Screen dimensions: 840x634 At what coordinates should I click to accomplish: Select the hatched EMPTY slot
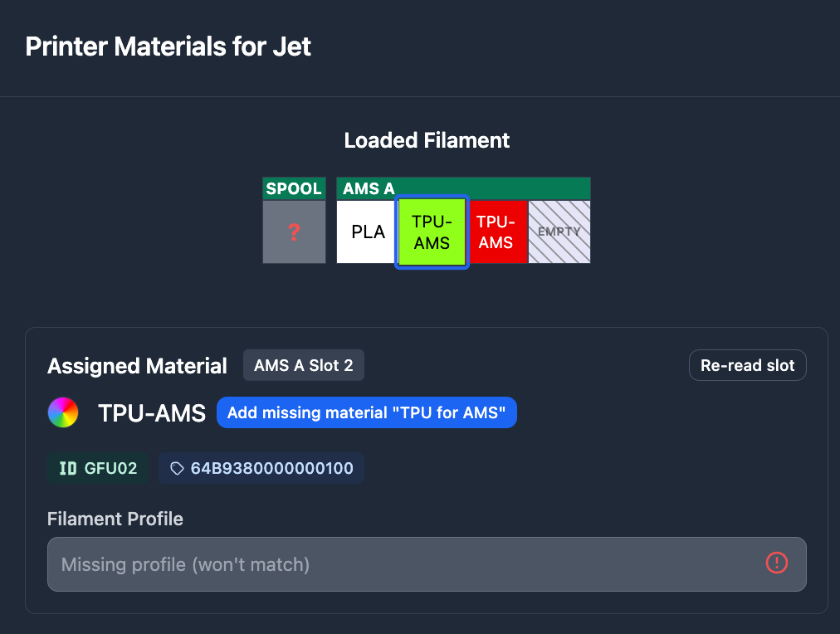point(559,232)
